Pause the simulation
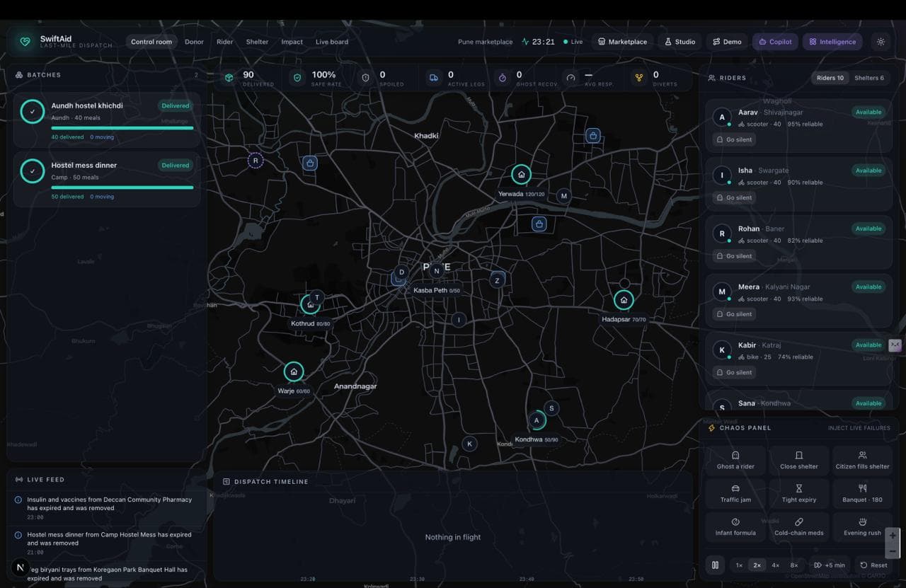906x588 pixels. point(716,565)
